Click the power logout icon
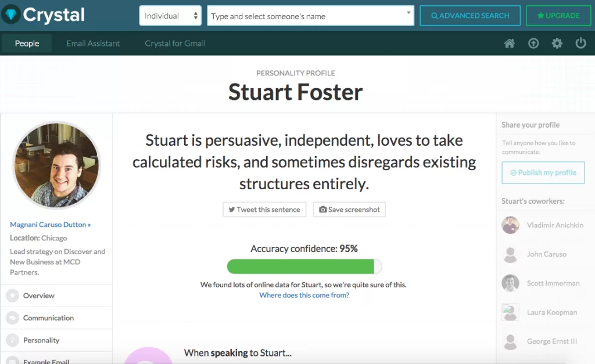 [x=580, y=44]
